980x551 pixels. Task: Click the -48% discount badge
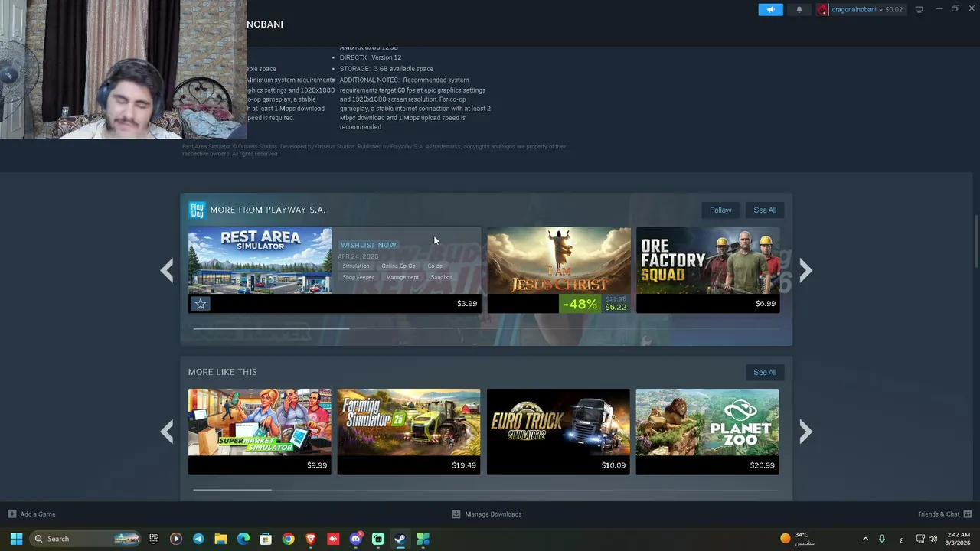(x=580, y=304)
